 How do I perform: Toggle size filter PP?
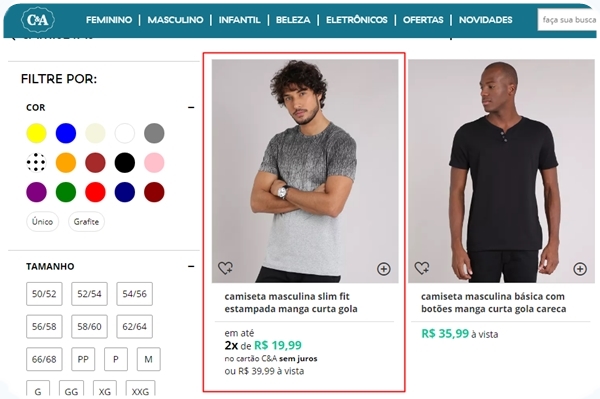[83, 359]
